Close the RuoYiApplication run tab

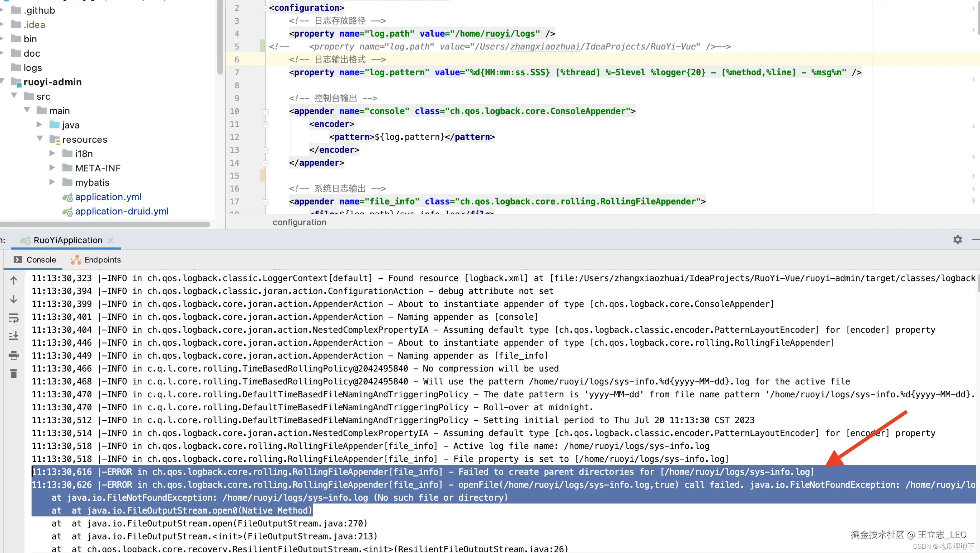(x=111, y=240)
